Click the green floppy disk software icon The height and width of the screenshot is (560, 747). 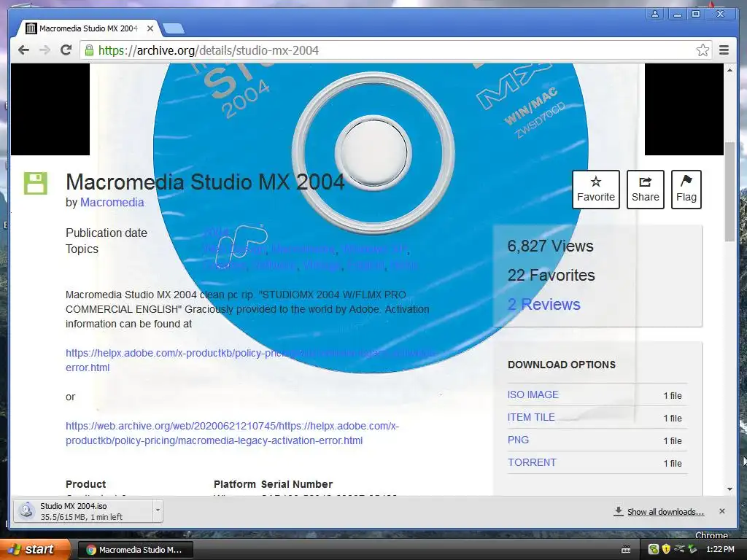pos(36,183)
